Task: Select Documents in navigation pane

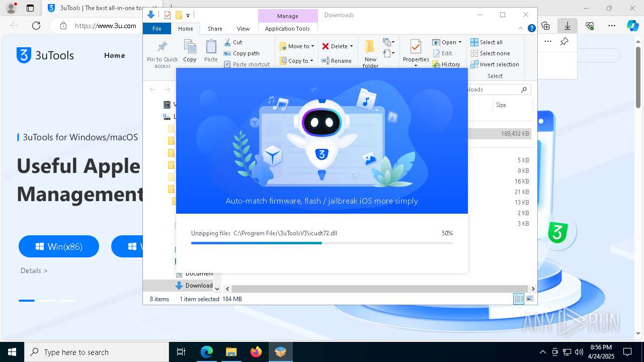Action: pos(194,274)
